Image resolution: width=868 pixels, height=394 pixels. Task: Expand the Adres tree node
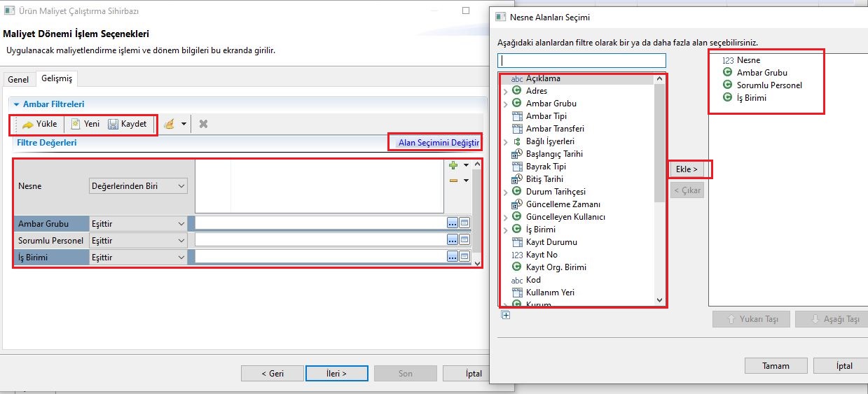(x=505, y=91)
